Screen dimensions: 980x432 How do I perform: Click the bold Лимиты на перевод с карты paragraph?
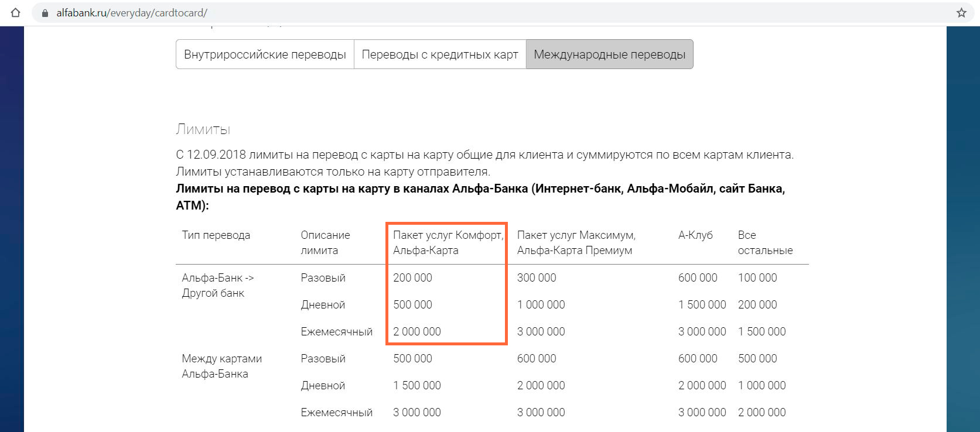480,197
